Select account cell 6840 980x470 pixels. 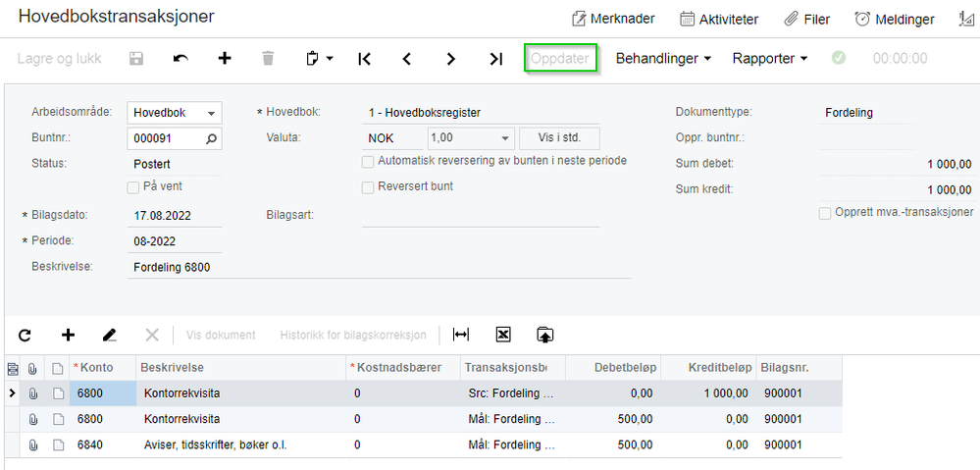coord(102,445)
